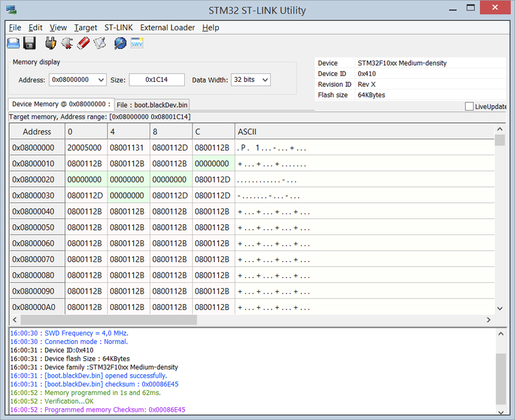Switch to Device Memory @ 0x08000000 tab

pos(61,104)
